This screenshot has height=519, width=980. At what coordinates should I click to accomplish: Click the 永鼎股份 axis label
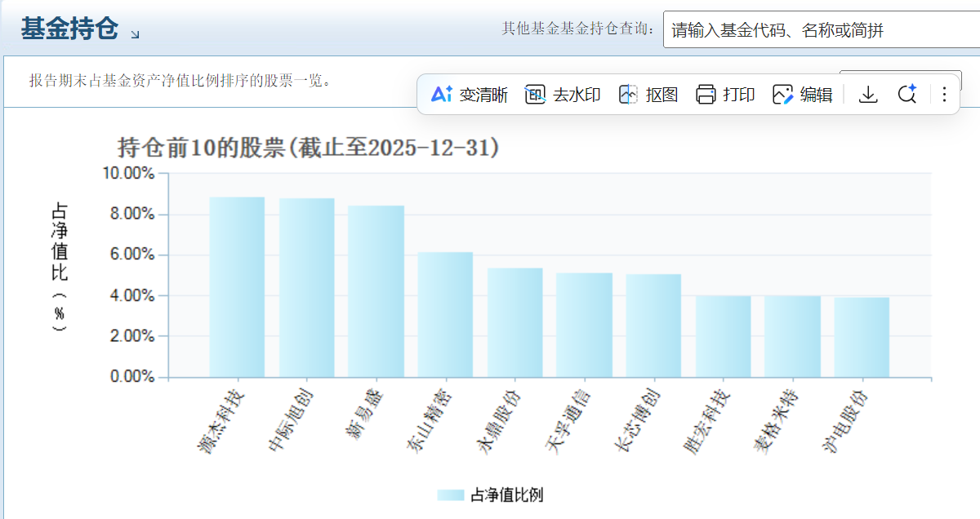(x=498, y=421)
